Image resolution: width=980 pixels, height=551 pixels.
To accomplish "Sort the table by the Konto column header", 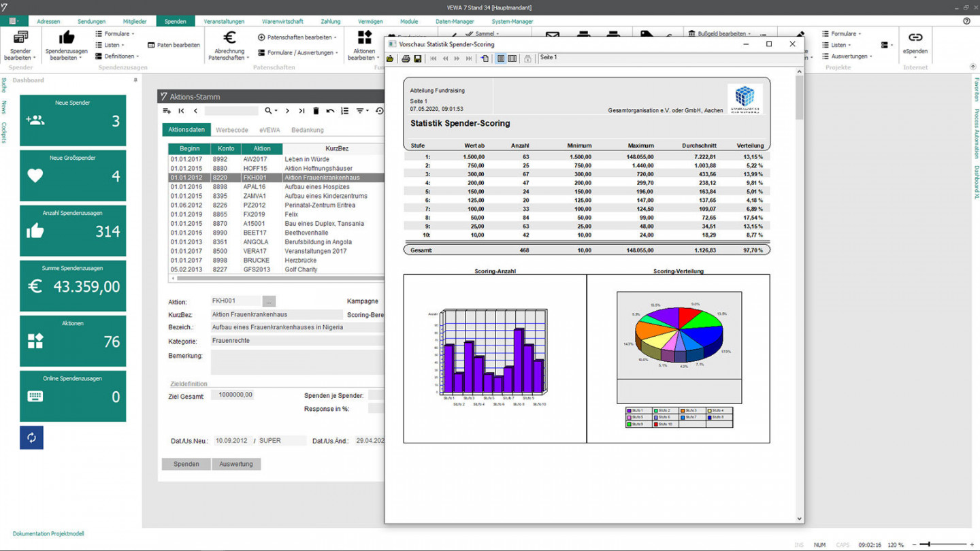I will pyautogui.click(x=226, y=148).
